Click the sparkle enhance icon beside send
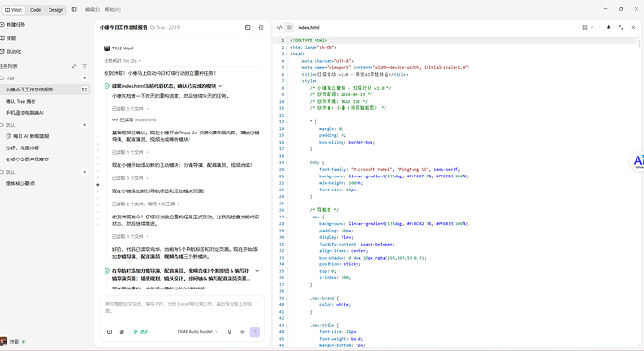 click(242, 331)
